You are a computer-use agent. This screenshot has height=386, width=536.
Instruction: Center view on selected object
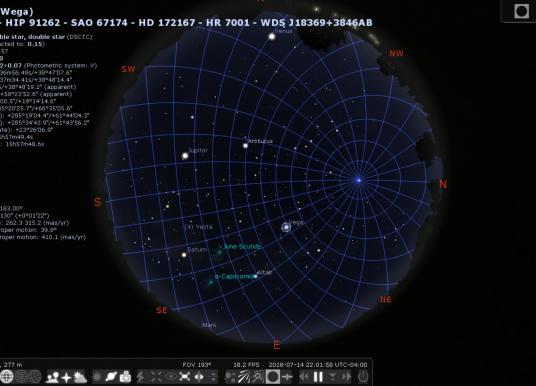point(156,377)
